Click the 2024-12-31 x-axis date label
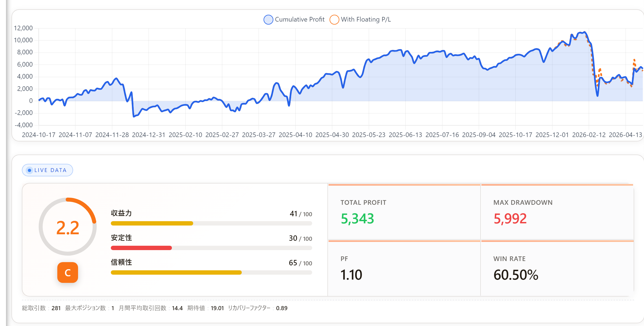The height and width of the screenshot is (326, 644). pyautogui.click(x=149, y=135)
